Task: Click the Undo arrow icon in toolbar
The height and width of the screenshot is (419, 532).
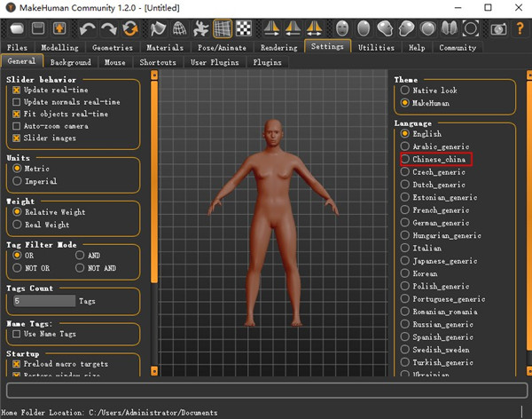Action: pos(87,29)
